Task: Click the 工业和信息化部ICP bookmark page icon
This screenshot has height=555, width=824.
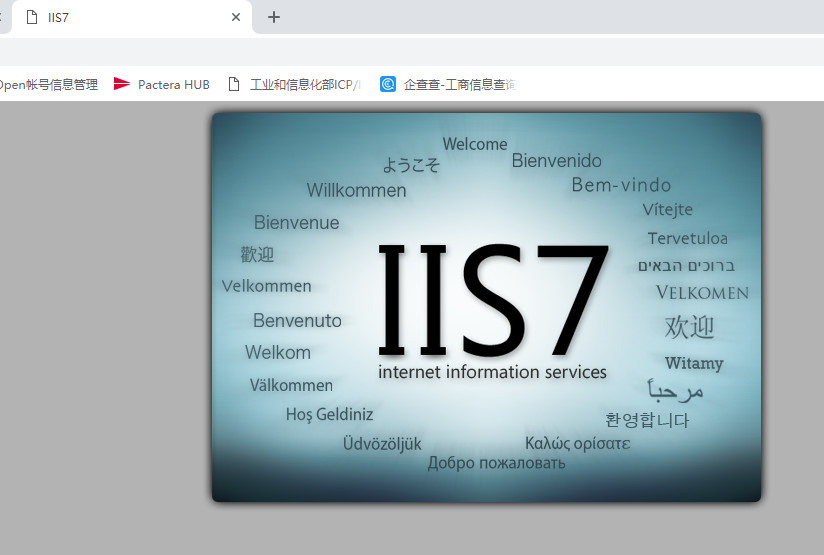Action: (x=234, y=85)
